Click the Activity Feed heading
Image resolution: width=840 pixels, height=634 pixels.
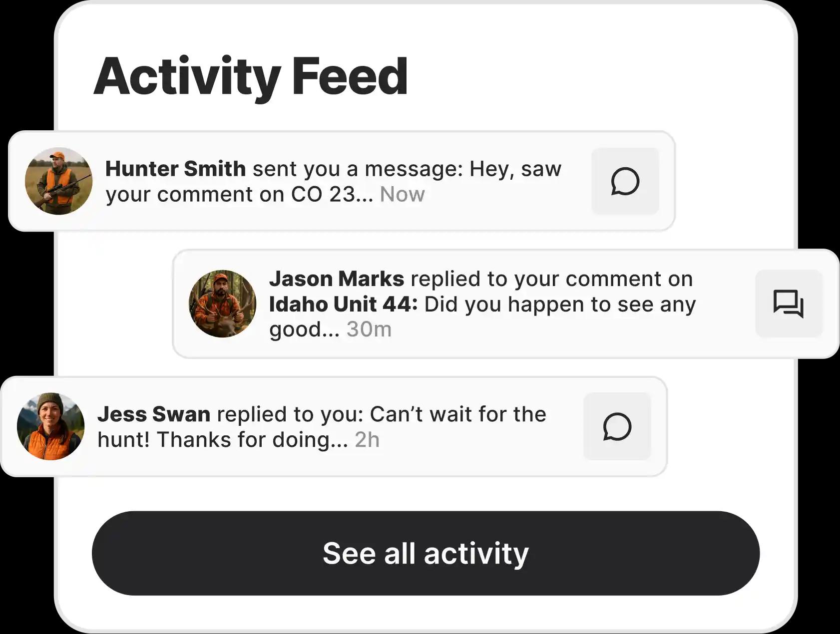pos(251,76)
